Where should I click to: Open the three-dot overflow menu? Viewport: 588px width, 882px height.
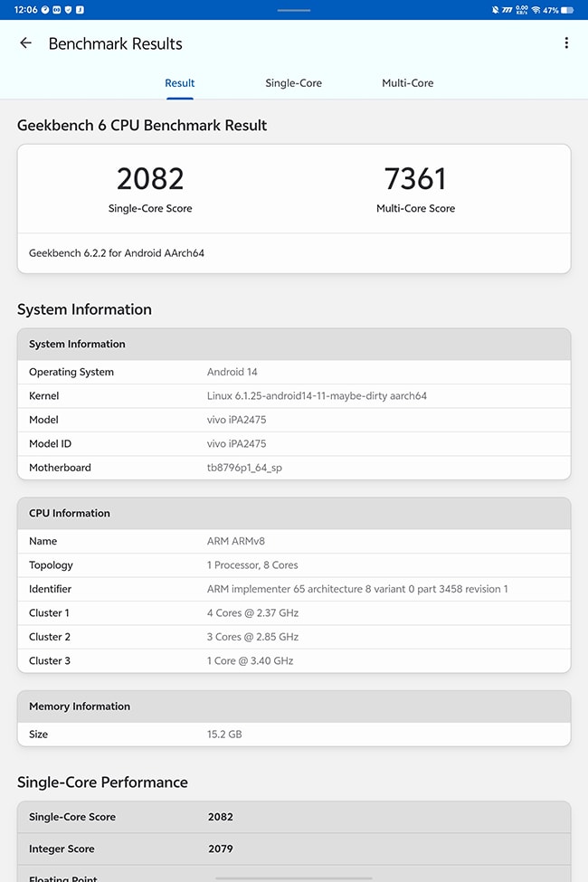pyautogui.click(x=566, y=43)
